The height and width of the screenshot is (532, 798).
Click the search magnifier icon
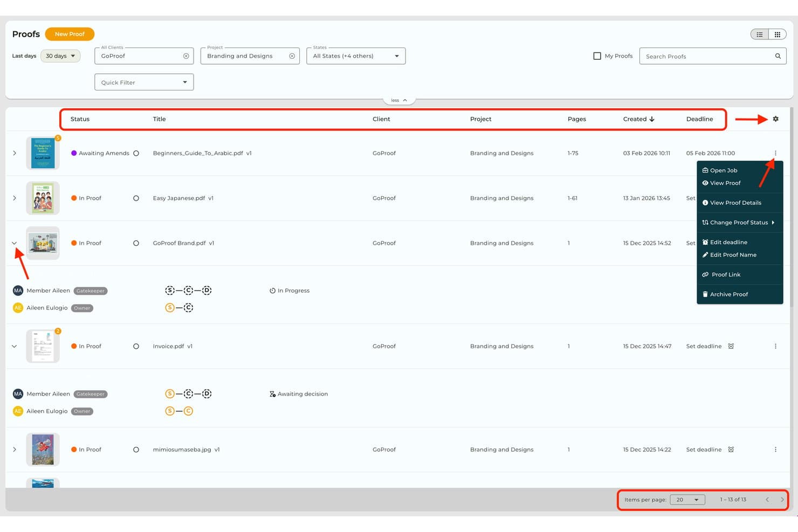[778, 56]
